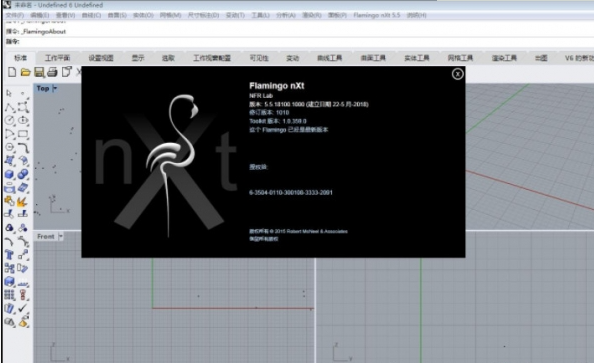Click the checkmark icon in the sidebar
The height and width of the screenshot is (363, 594).
point(23,308)
